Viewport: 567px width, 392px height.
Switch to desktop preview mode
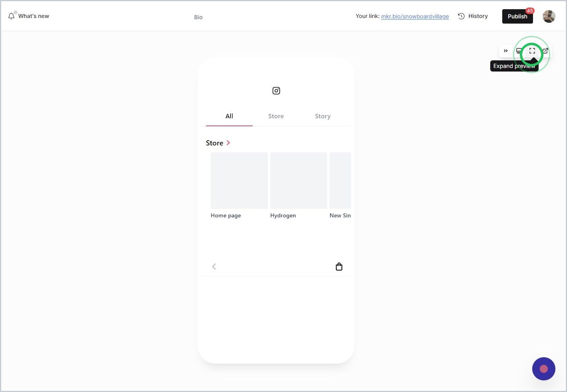(x=519, y=51)
